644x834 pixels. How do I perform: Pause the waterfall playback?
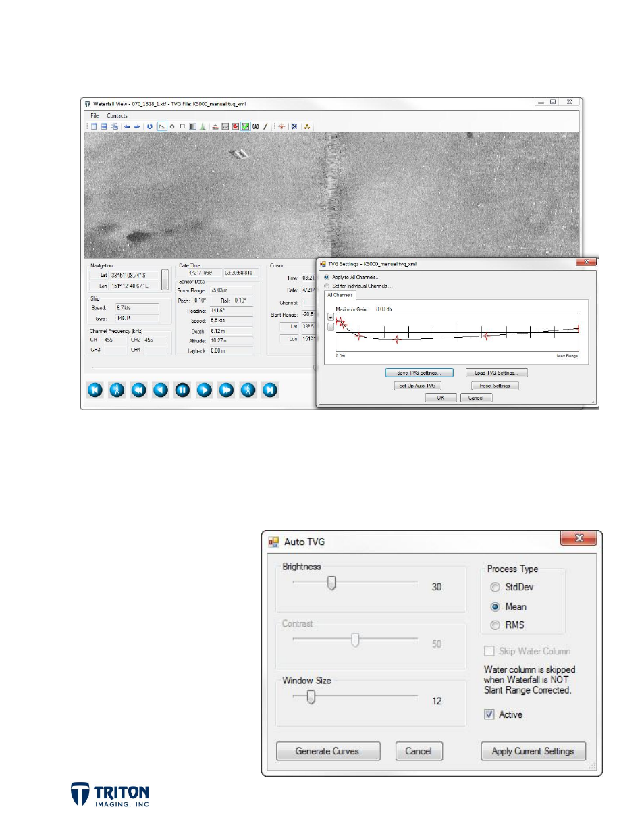(182, 390)
